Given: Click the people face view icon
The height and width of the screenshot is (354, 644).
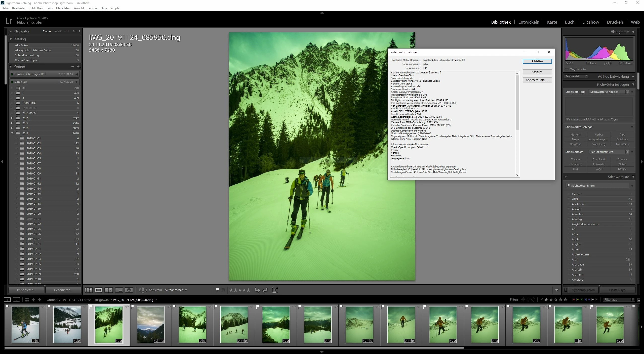Looking at the screenshot, I should point(129,290).
